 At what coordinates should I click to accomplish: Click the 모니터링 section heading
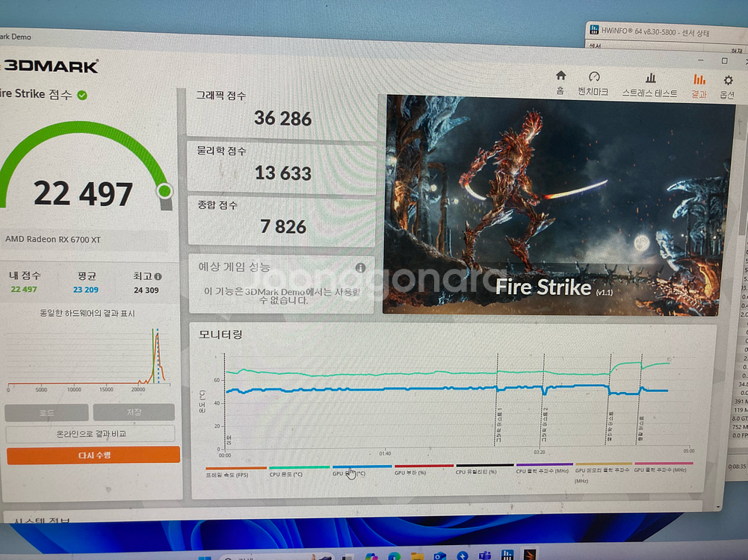221,335
